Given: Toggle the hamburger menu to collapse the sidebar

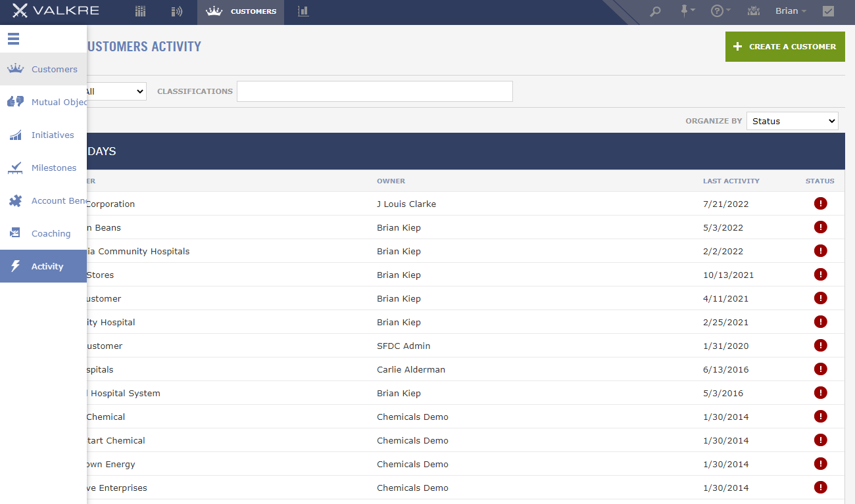Looking at the screenshot, I should click(13, 39).
